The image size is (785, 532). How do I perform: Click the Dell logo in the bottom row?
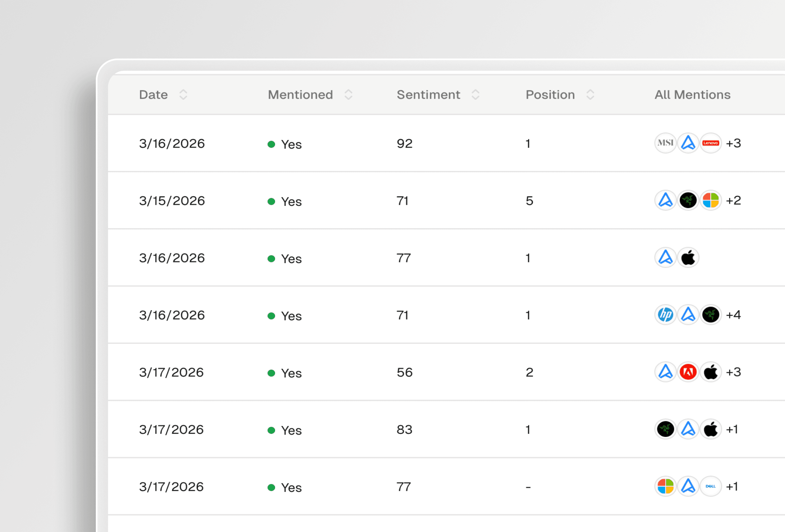(711, 486)
